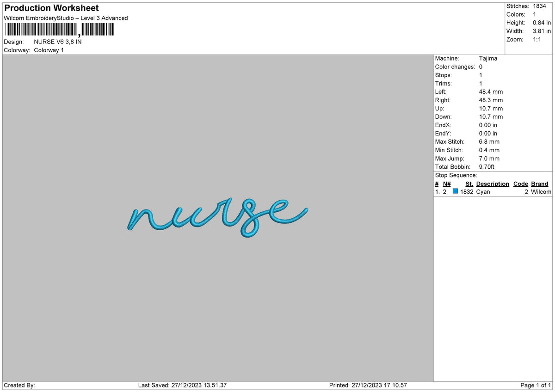The width and height of the screenshot is (555, 392).
Task: Click the Total Bobbin value 9.70ft
Action: coord(487,166)
